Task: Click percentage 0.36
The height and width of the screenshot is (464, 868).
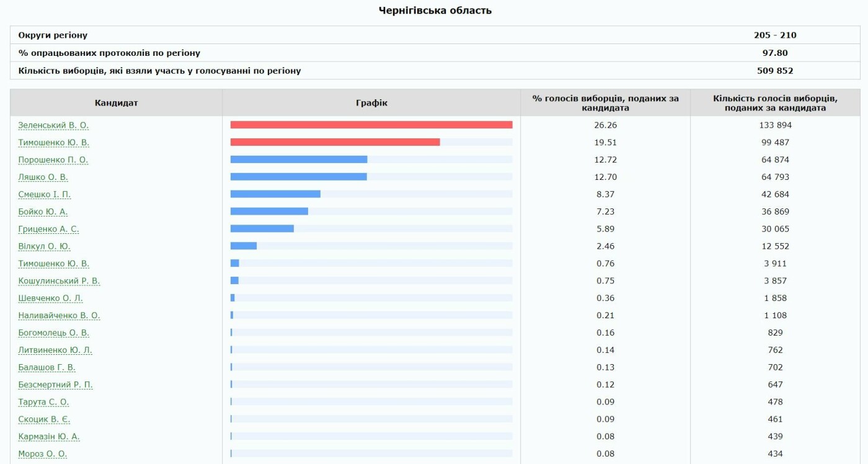Action: (605, 298)
